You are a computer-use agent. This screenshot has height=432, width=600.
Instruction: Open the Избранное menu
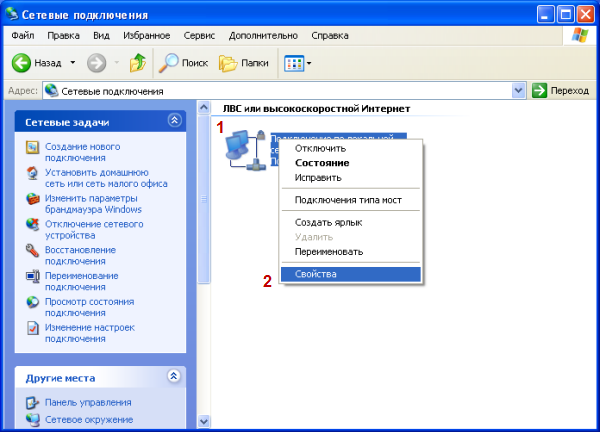147,36
